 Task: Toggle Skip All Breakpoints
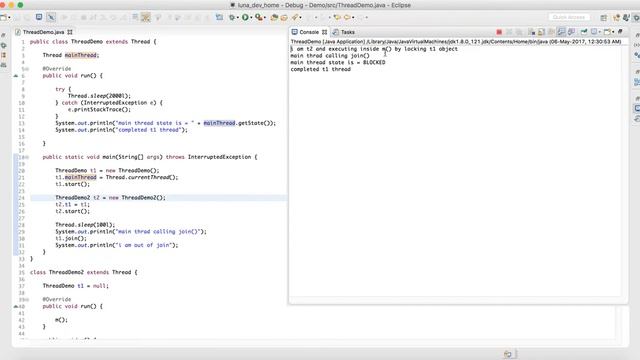coord(51,17)
